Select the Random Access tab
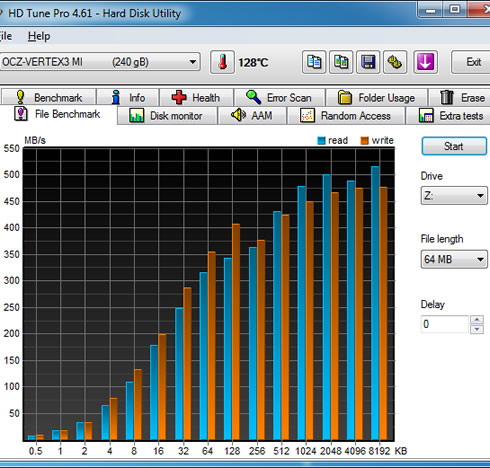Viewport: 490px width, 468px height. [x=346, y=116]
